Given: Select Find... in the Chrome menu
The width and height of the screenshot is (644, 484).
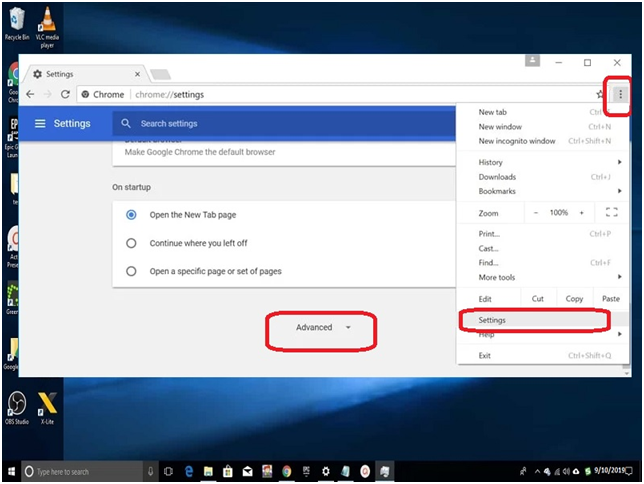Looking at the screenshot, I should (x=543, y=263).
